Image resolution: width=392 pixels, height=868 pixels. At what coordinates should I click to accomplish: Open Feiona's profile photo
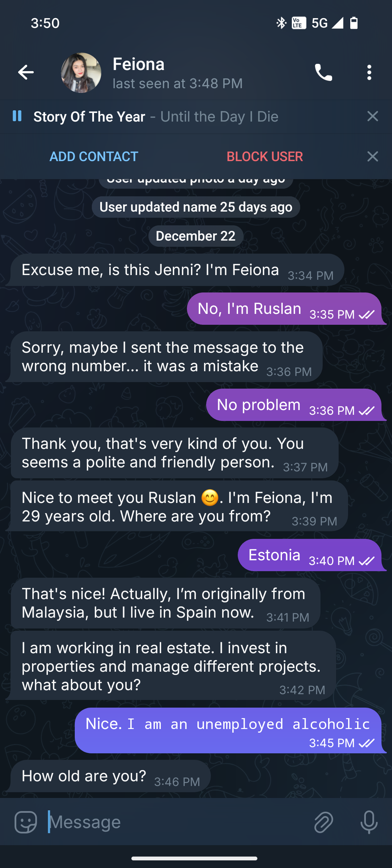pyautogui.click(x=81, y=73)
